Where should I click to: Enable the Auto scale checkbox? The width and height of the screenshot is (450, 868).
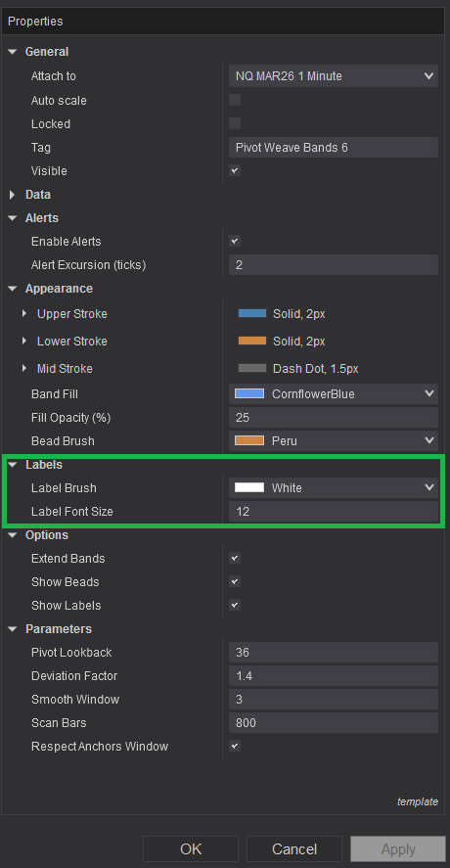pyautogui.click(x=235, y=100)
